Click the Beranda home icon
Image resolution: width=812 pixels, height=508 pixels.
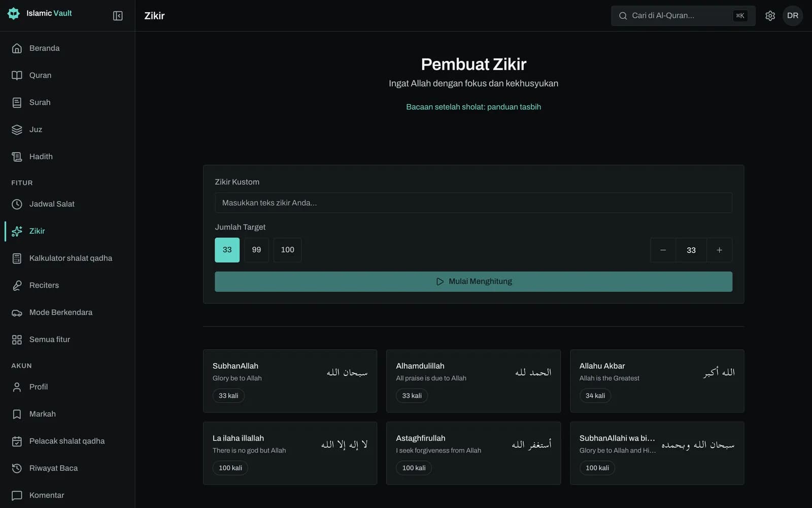[17, 48]
